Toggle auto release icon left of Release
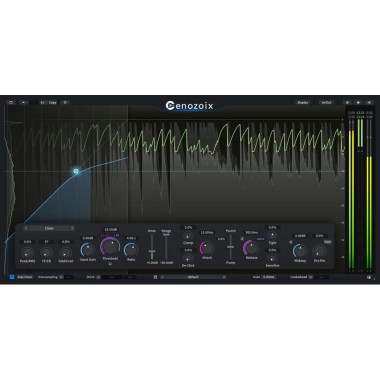Viewport: 380px width, 380px height. [242, 239]
